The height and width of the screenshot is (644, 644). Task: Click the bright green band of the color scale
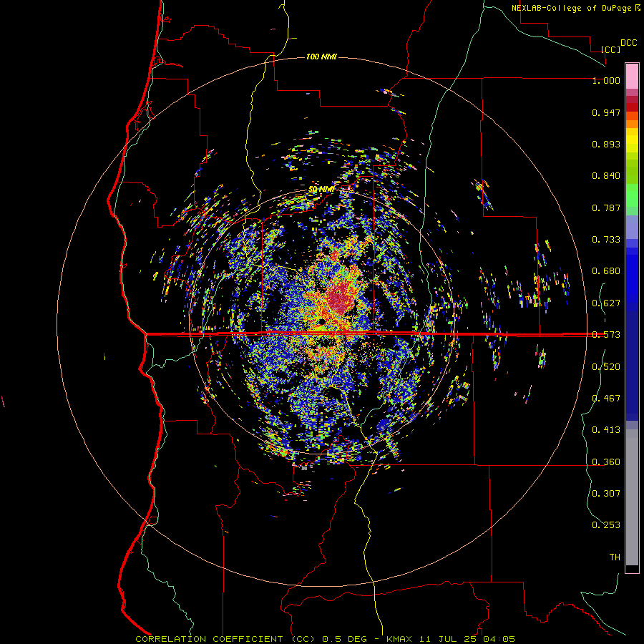[x=632, y=195]
